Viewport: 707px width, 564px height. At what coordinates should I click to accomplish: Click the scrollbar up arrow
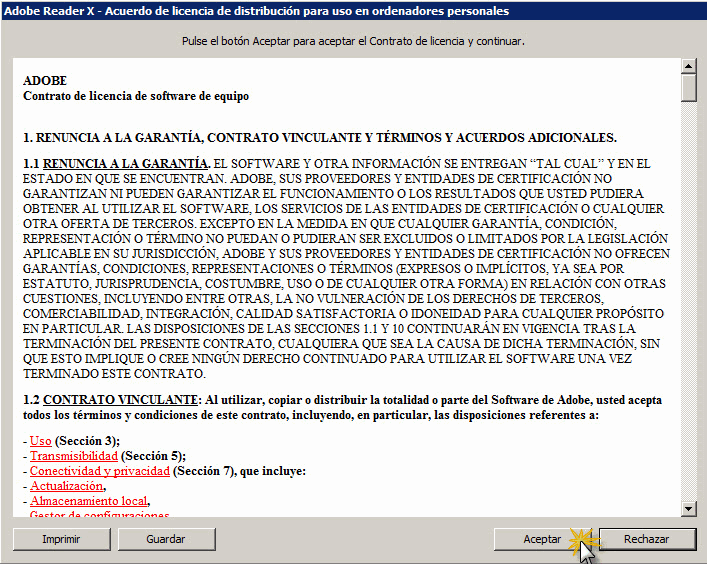[x=689, y=66]
